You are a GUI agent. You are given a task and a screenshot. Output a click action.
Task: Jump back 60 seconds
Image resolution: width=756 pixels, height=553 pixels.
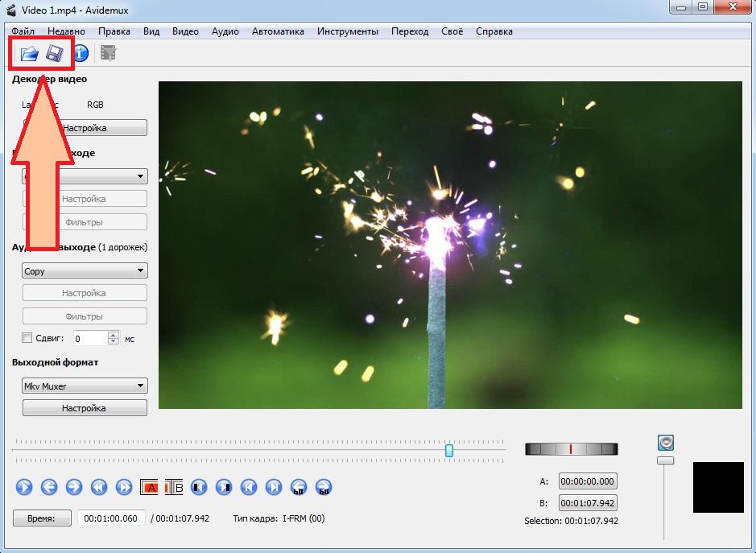[x=299, y=487]
